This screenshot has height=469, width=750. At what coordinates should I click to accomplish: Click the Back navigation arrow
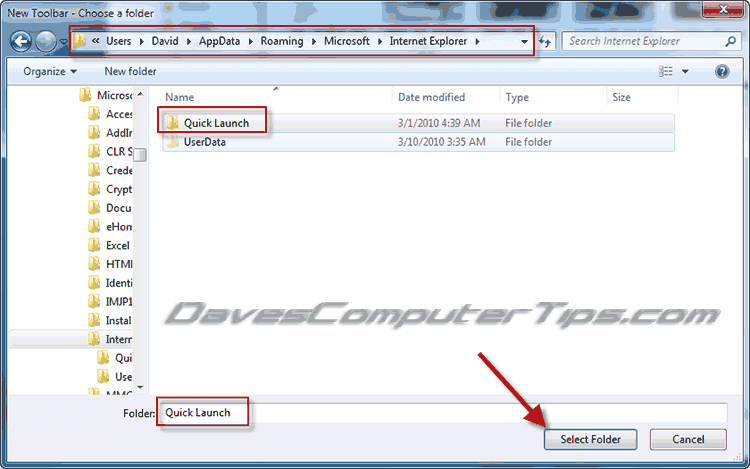click(x=21, y=42)
